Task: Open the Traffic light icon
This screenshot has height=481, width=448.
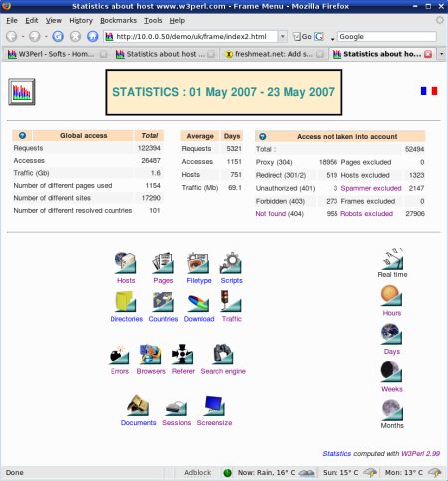Action: click(231, 301)
